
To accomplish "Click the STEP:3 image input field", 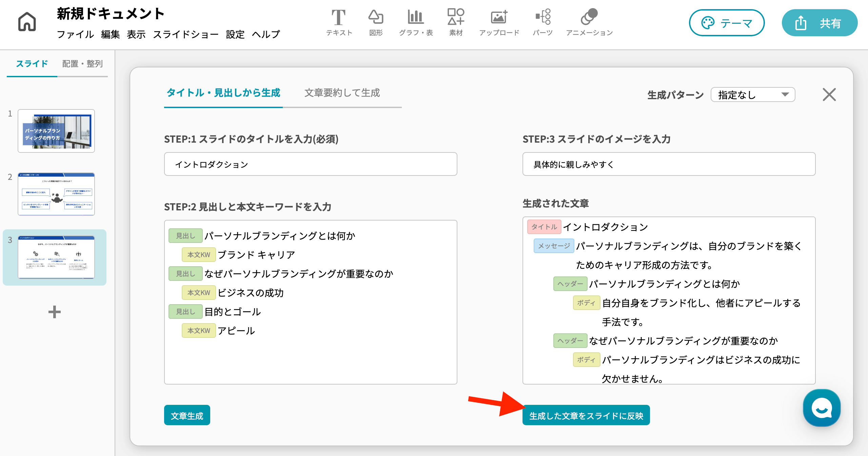I will (669, 164).
